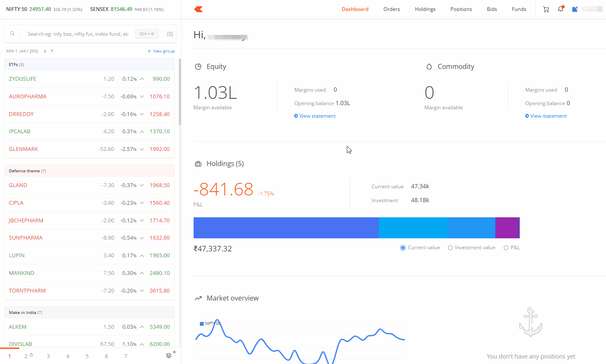
Task: Expand the Make in India group header
Action: pyautogui.click(x=89, y=313)
